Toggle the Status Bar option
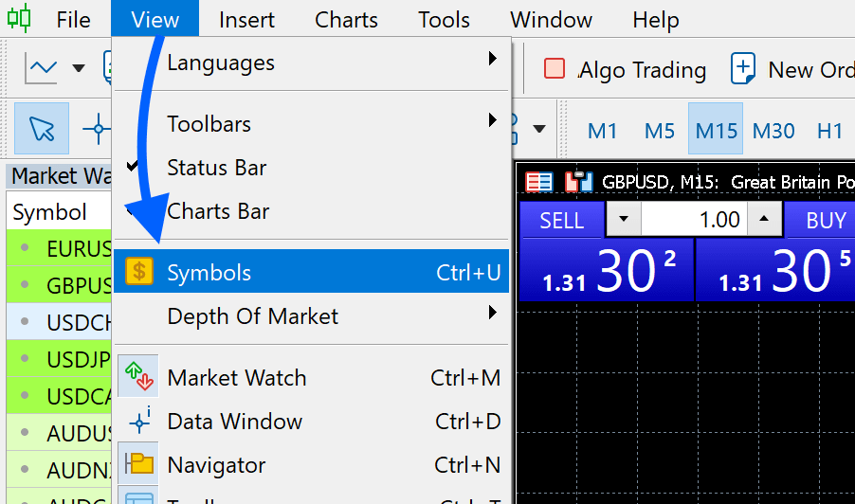Screen dimensions: 855x504 click(x=311, y=168)
